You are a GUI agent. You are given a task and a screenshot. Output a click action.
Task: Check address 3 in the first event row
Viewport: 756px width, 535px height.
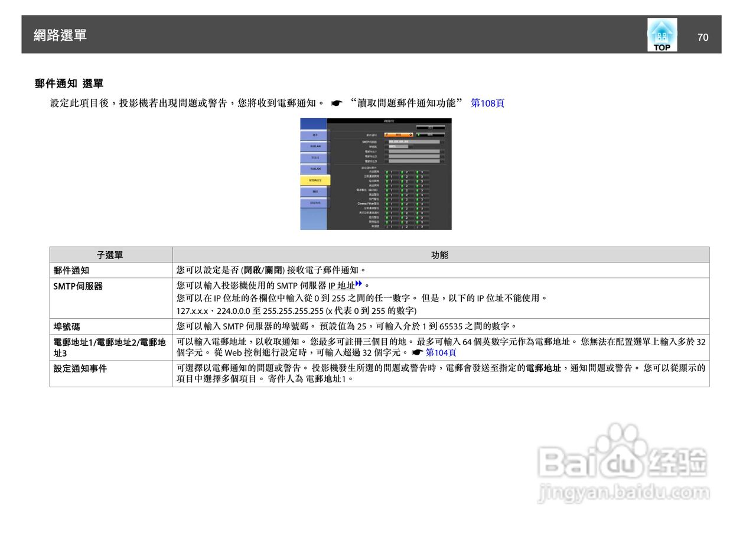(418, 172)
